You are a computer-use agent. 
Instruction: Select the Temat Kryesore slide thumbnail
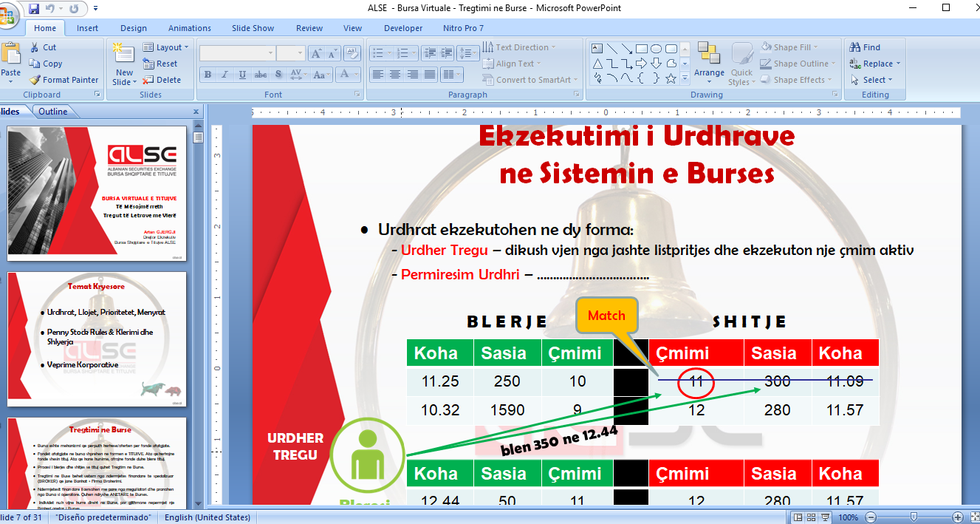tap(97, 339)
